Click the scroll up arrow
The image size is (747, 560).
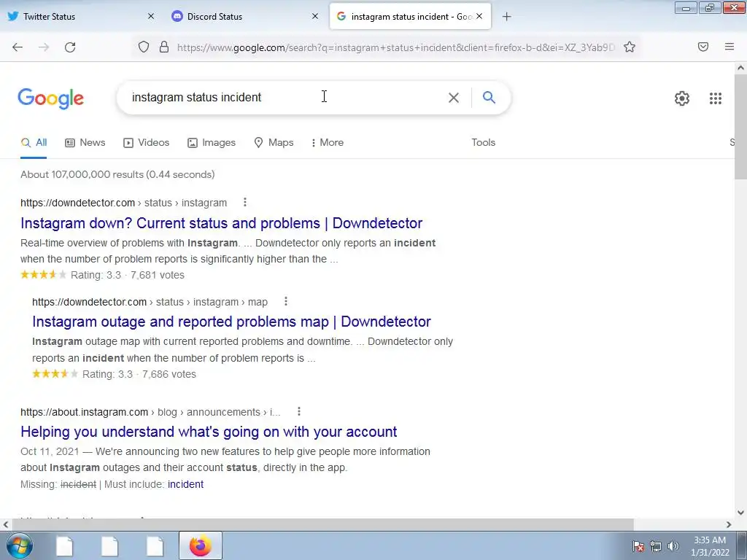click(x=740, y=68)
